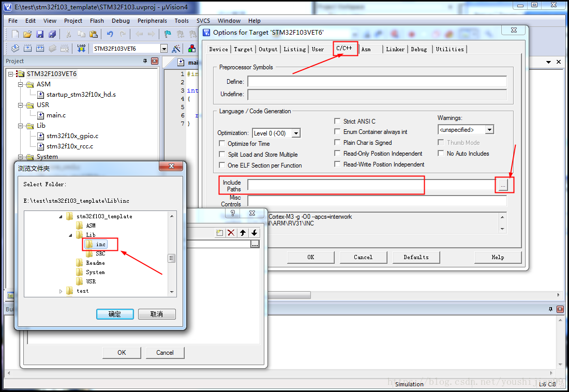Check Read-Only Position Independent
The width and height of the screenshot is (569, 392).
[x=337, y=154]
